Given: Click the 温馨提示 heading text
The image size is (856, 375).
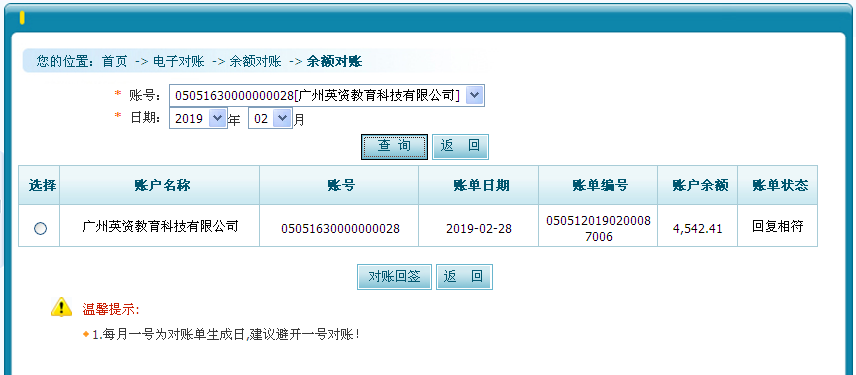Looking at the screenshot, I should click(x=111, y=310).
